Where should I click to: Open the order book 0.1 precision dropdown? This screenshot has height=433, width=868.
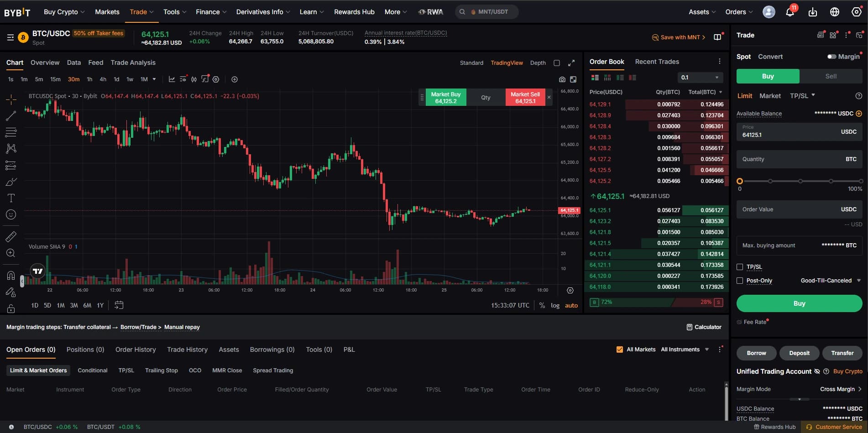coord(700,78)
